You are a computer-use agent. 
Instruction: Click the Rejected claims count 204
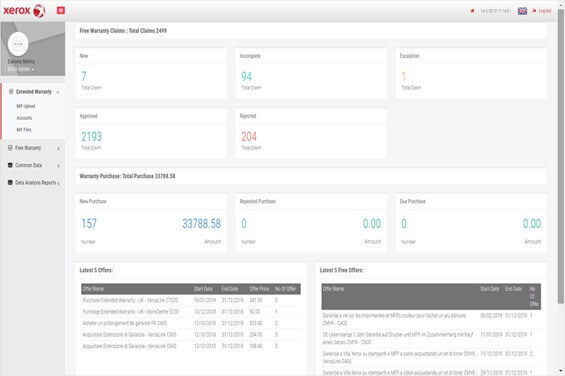[x=249, y=137]
